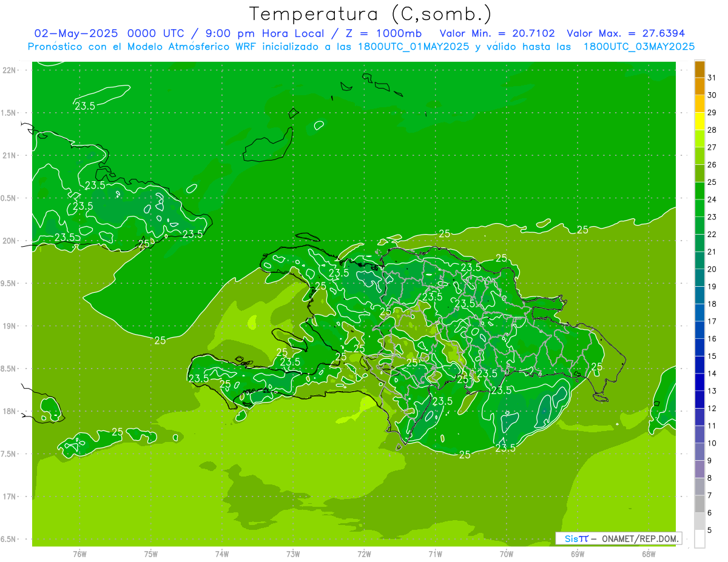728x562 pixels.
Task: Click the legend value '11'
Action: click(712, 426)
